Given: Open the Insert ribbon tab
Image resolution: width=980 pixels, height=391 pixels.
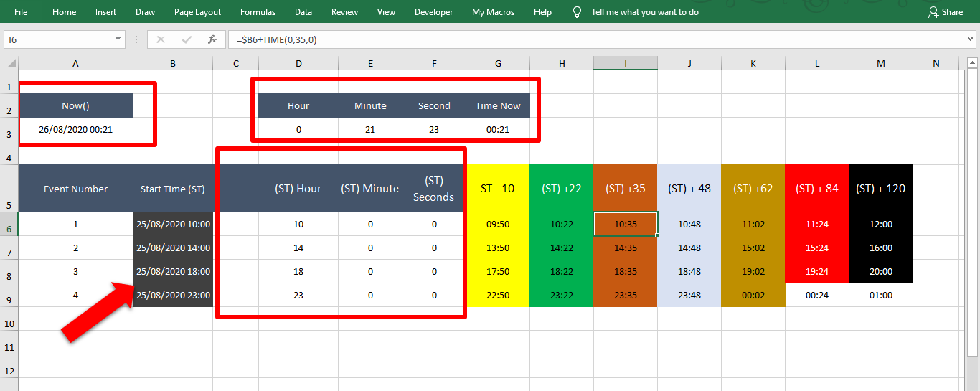Looking at the screenshot, I should click(x=105, y=12).
